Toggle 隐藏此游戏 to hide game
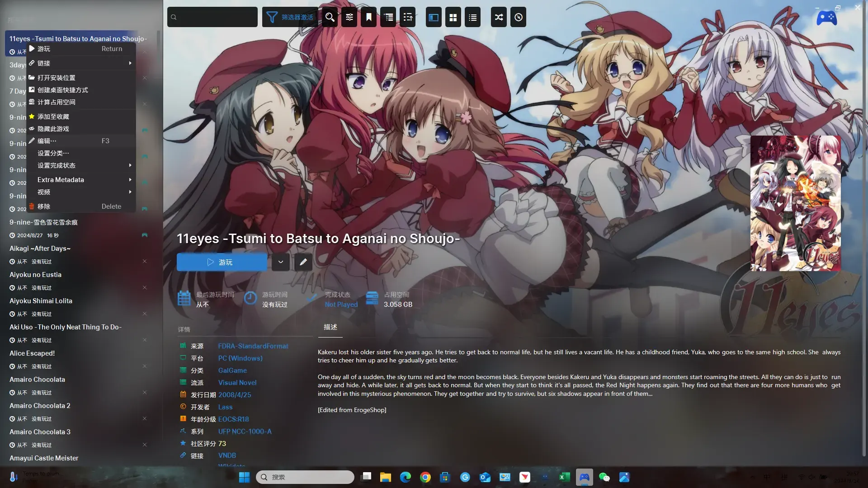The image size is (868, 488). tap(81, 129)
